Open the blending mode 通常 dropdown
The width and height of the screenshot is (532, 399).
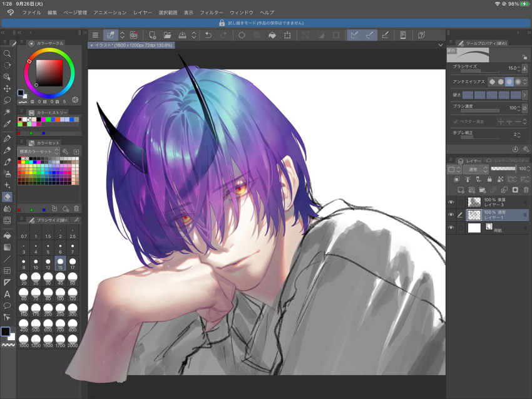click(x=478, y=169)
